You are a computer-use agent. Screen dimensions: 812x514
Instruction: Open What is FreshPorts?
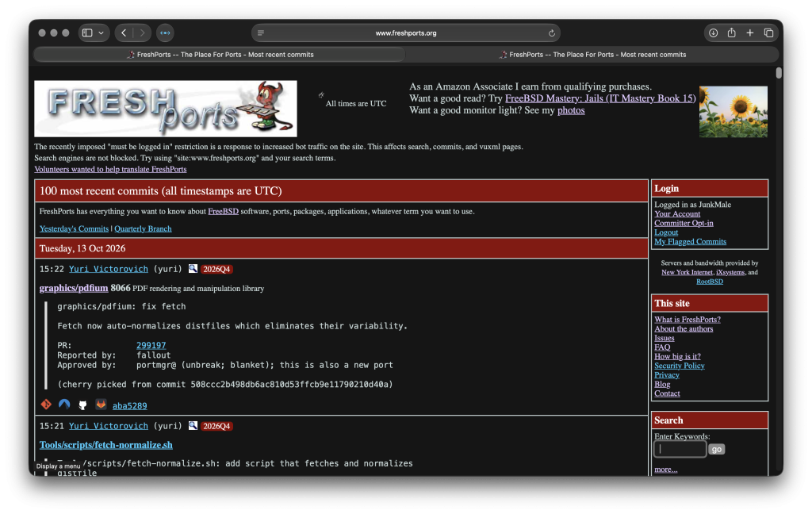pos(688,319)
